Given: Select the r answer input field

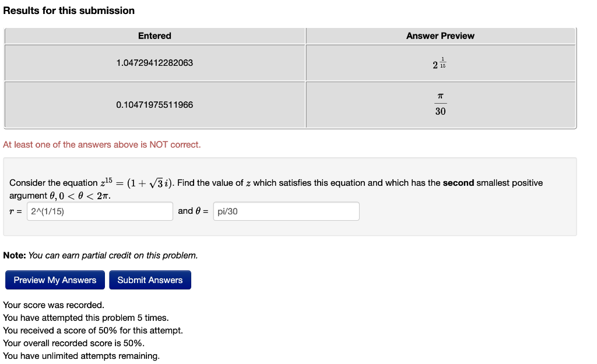Looking at the screenshot, I should click(99, 211).
